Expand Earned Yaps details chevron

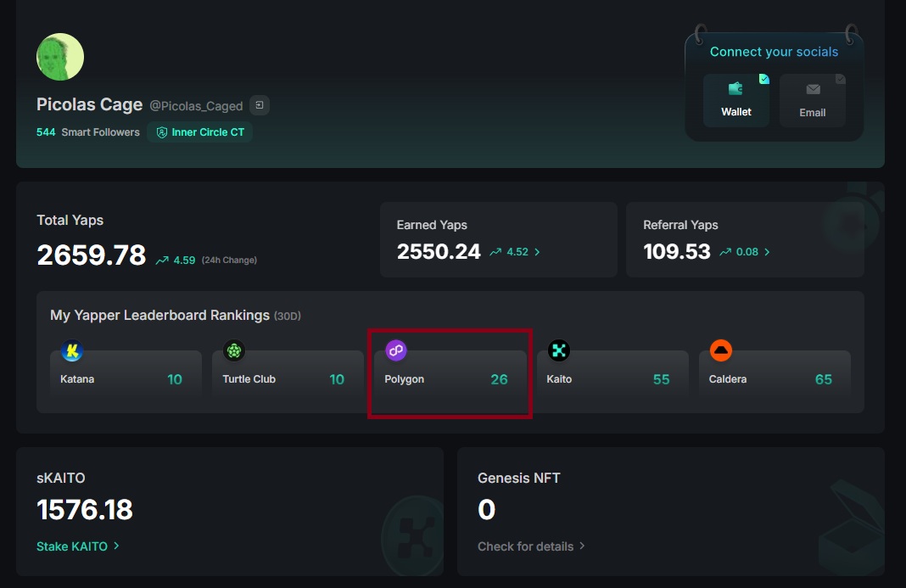coord(537,252)
